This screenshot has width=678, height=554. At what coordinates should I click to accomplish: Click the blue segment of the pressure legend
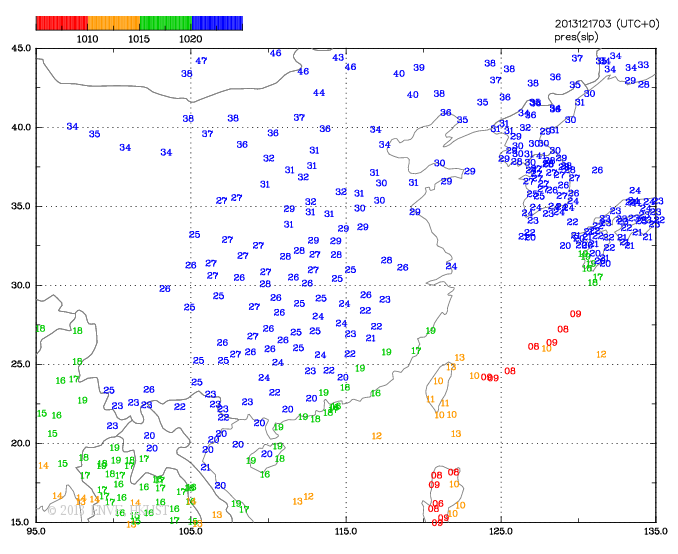coord(217,23)
